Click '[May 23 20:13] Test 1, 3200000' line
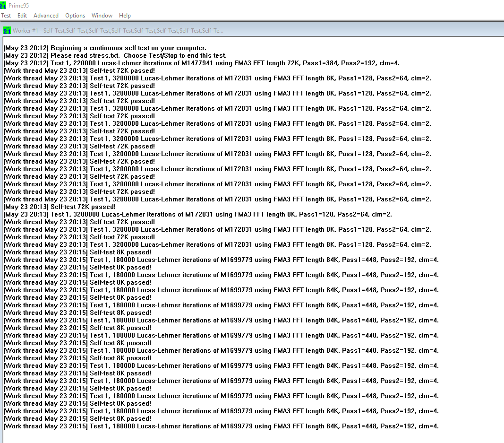This screenshot has width=504, height=443. 197,214
